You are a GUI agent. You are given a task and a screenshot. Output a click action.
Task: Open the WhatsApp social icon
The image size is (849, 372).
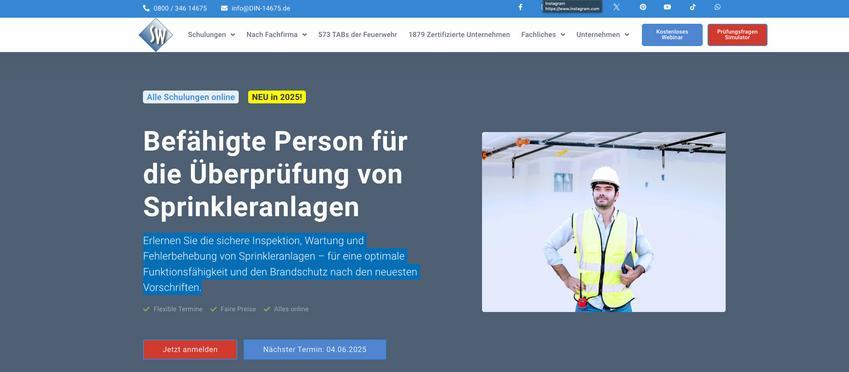(717, 8)
